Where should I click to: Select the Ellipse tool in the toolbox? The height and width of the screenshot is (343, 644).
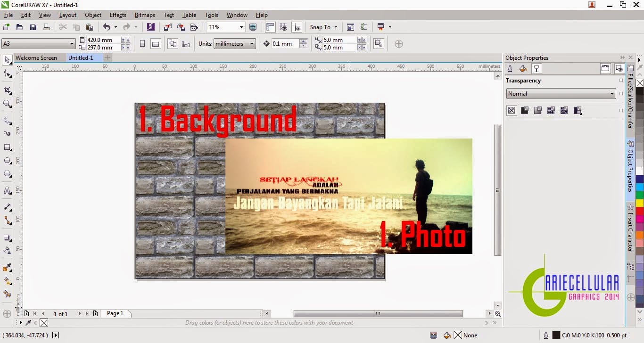click(x=7, y=161)
